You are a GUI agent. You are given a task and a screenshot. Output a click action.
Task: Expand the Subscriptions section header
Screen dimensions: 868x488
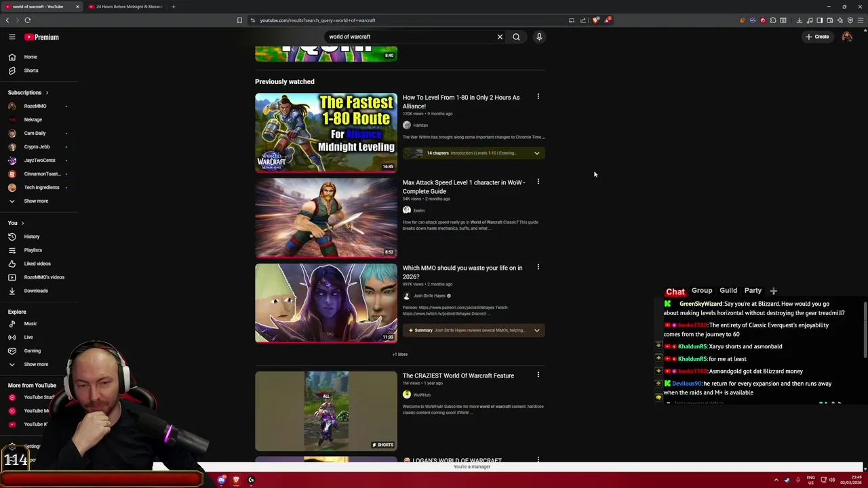pos(28,92)
